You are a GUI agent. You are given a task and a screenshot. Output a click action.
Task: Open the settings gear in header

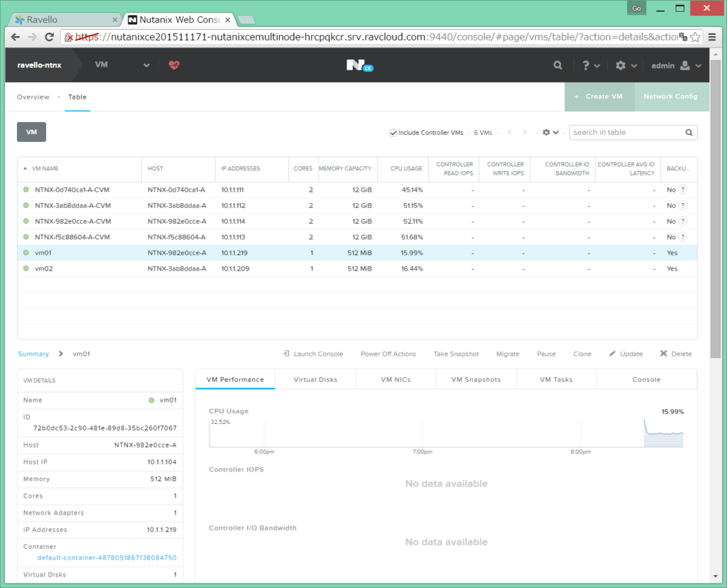pyautogui.click(x=621, y=65)
